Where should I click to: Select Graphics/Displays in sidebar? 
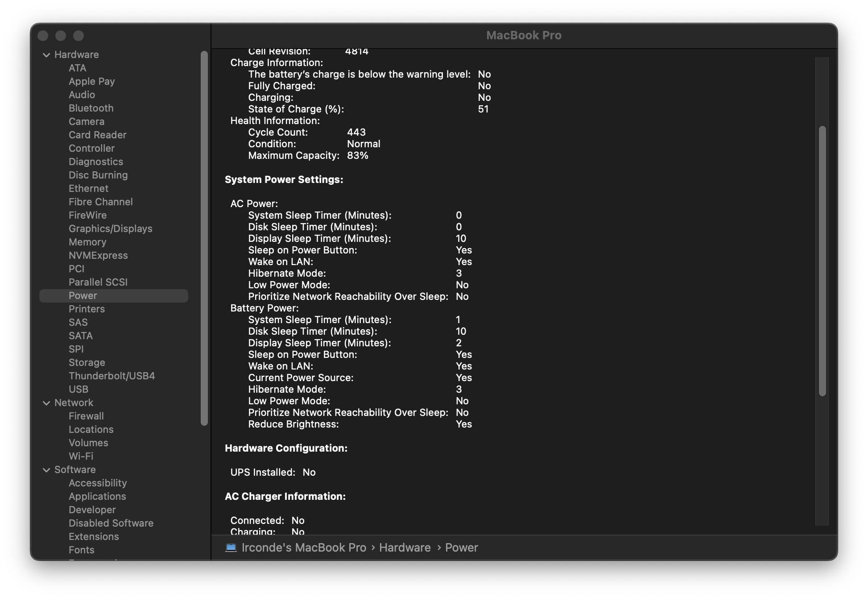coord(111,228)
